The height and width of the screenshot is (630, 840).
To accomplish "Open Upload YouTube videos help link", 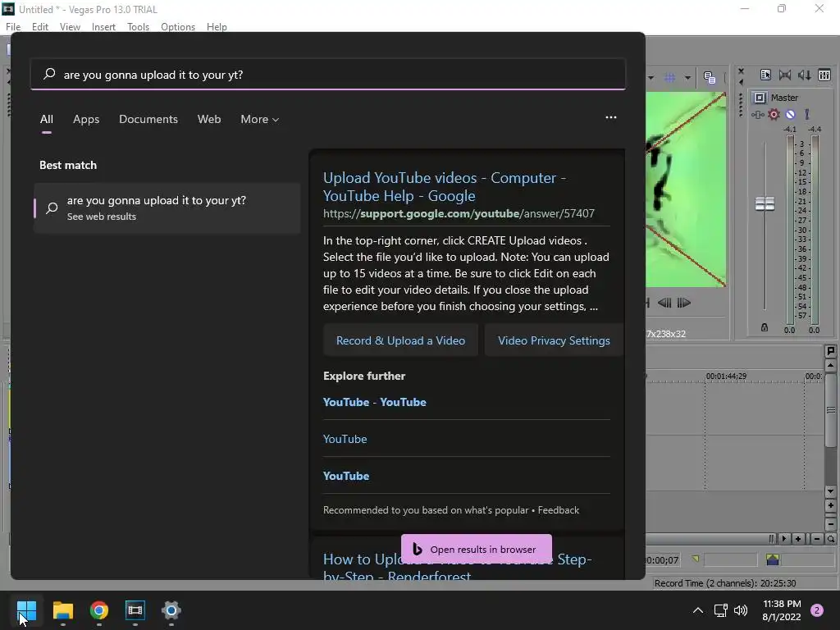I will [444, 186].
